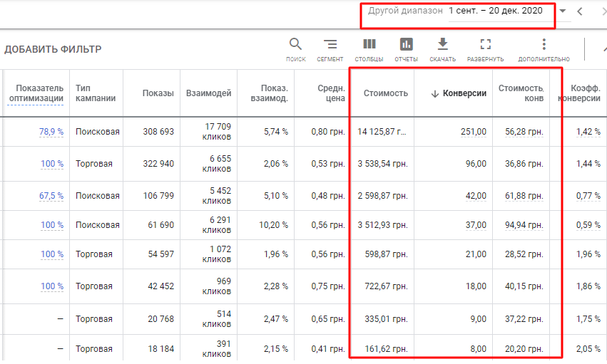Click conversions value 42,00
This screenshot has width=607, height=364.
click(476, 196)
